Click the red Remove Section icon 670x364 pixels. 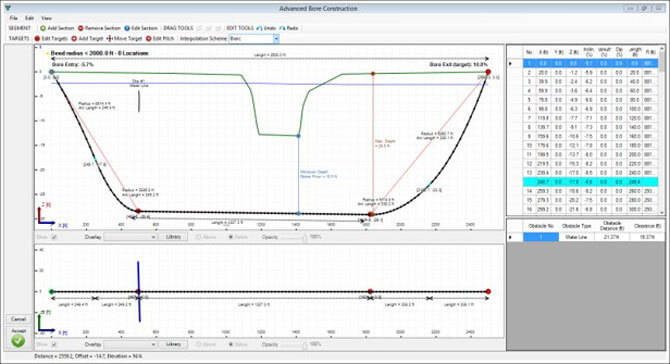(81, 28)
